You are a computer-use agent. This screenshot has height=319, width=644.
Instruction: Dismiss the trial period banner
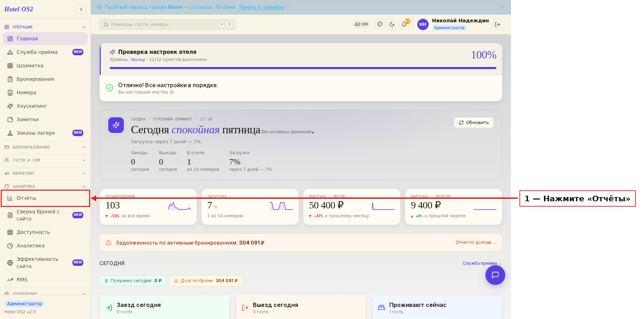click(x=503, y=7)
